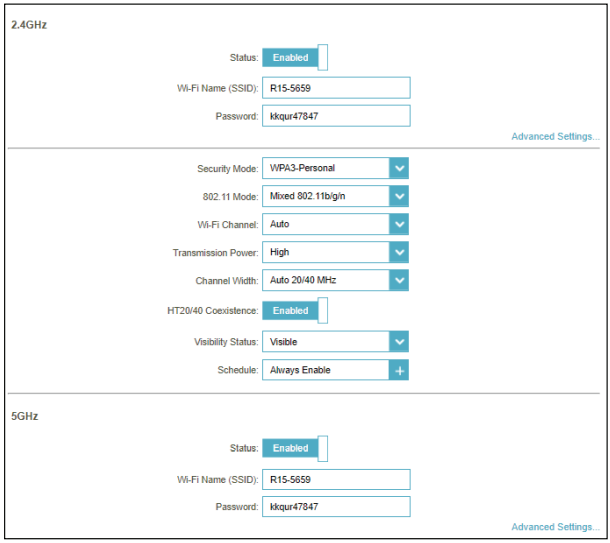Open 5GHz Advanced Settings link
The width and height of the screenshot is (610, 543).
[555, 527]
